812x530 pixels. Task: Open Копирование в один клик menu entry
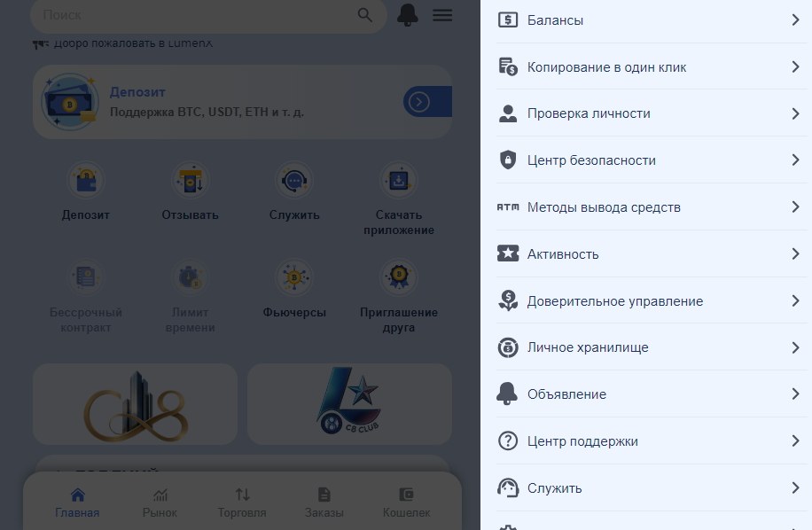(x=652, y=66)
